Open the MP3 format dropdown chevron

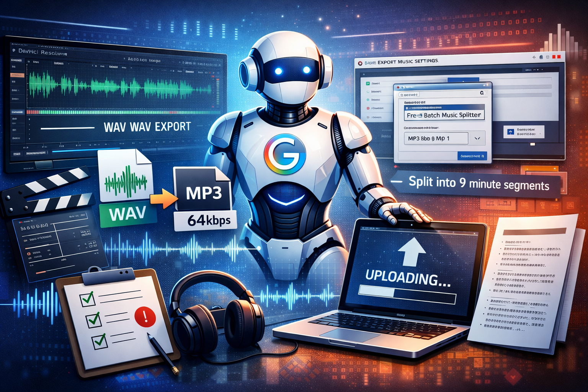click(x=477, y=139)
